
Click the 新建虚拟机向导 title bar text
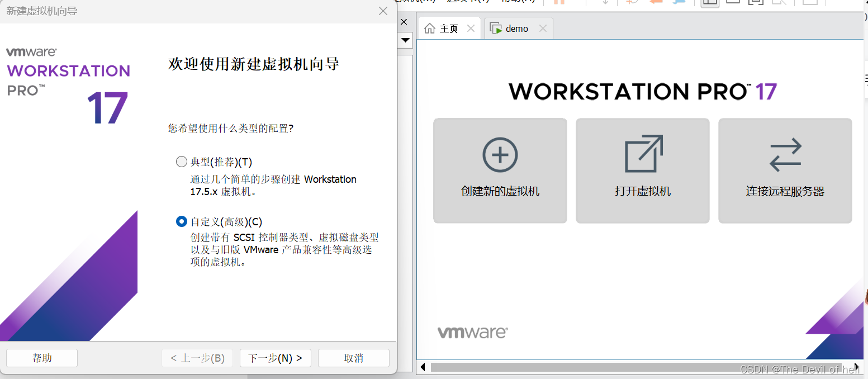[42, 11]
